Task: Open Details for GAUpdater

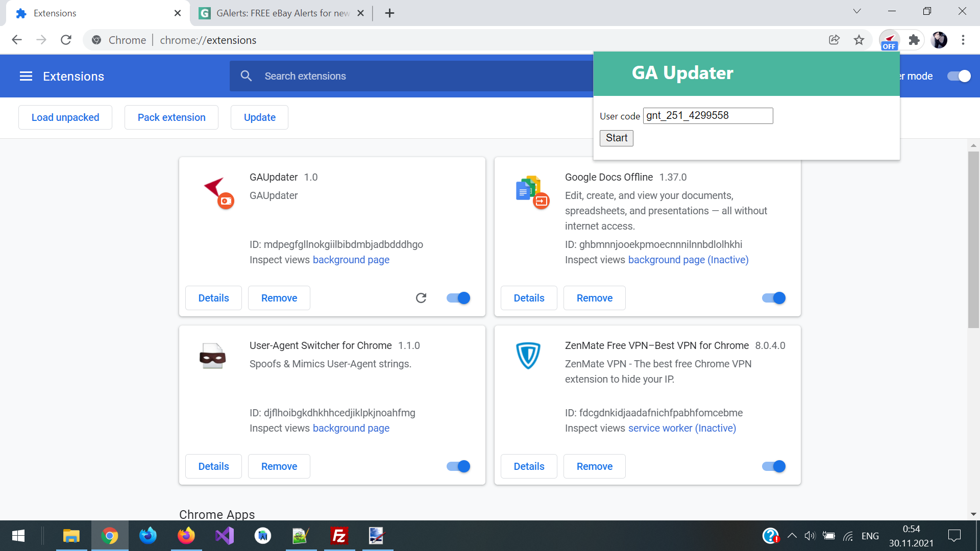Action: 213,298
